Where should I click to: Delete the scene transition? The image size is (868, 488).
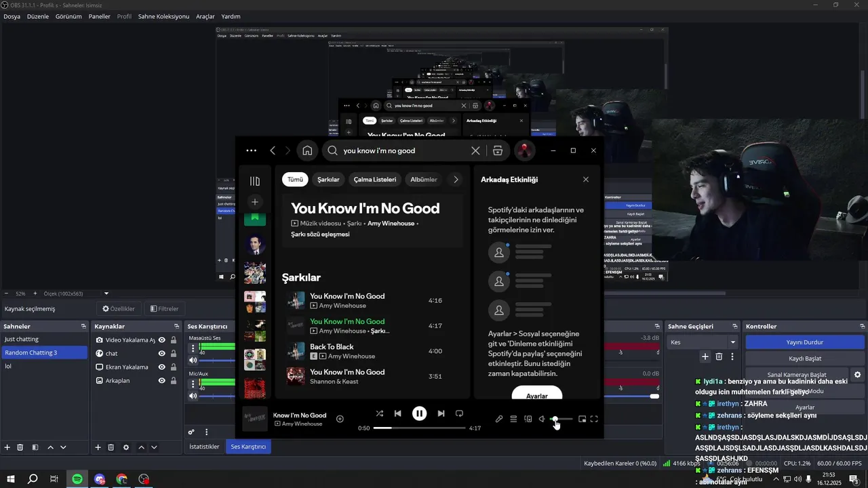pyautogui.click(x=719, y=357)
